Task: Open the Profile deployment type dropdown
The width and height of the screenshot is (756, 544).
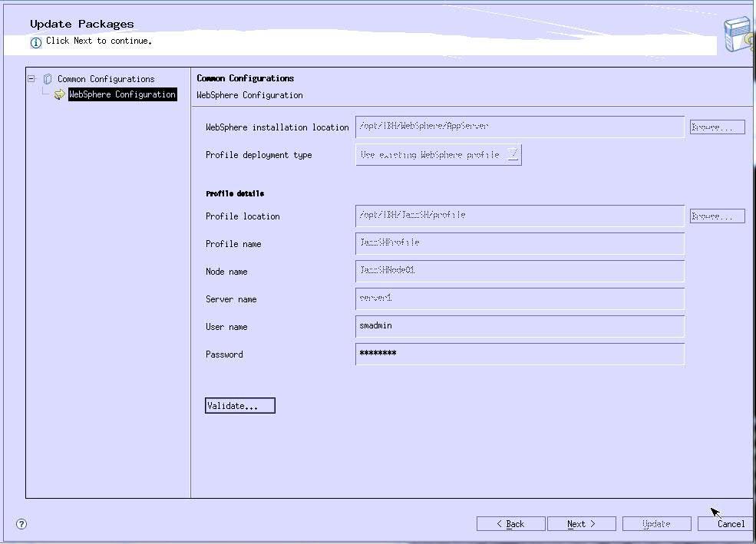Action: point(438,155)
